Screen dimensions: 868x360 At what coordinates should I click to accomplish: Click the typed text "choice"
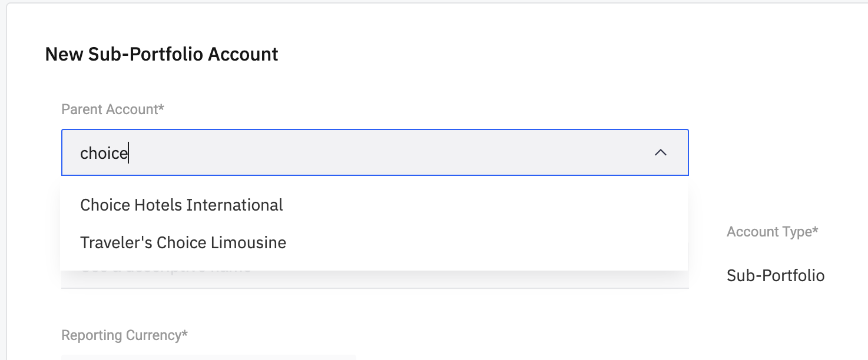pyautogui.click(x=104, y=154)
